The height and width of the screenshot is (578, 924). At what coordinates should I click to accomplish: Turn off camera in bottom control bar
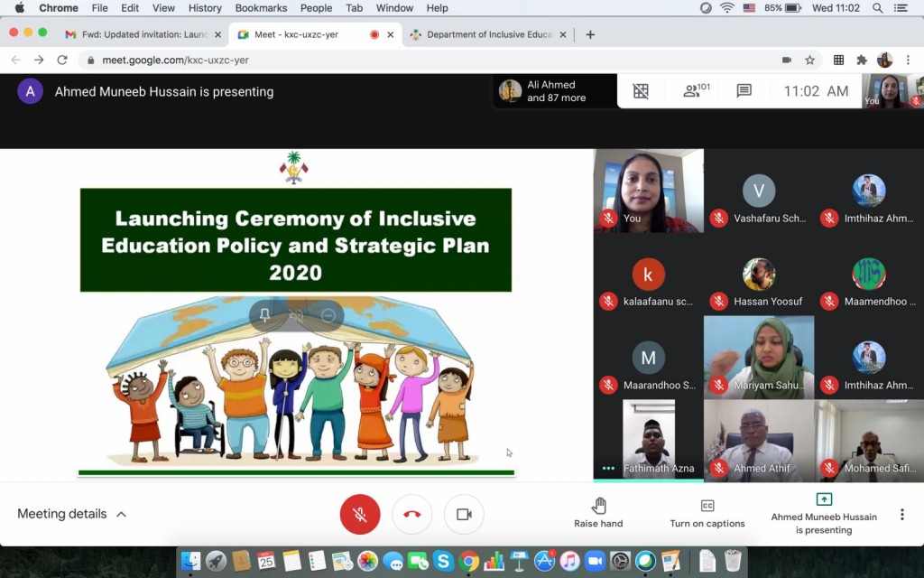click(464, 514)
